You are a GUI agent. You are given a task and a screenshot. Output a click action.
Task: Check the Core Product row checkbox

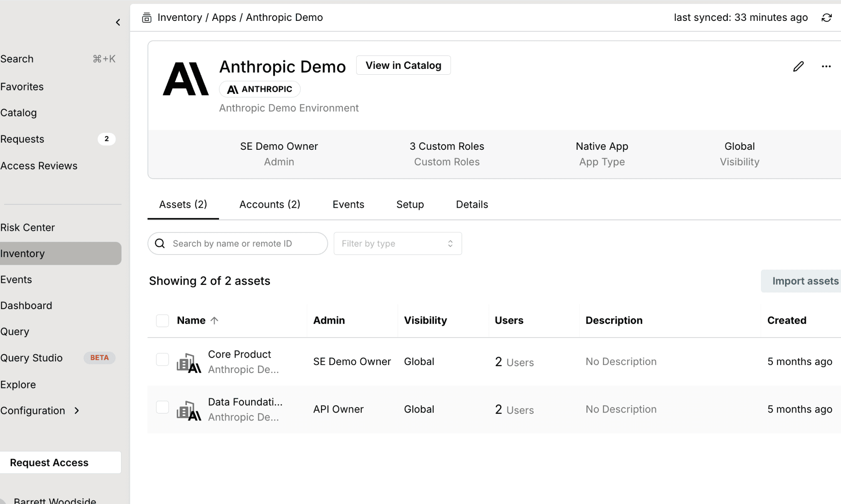click(162, 359)
